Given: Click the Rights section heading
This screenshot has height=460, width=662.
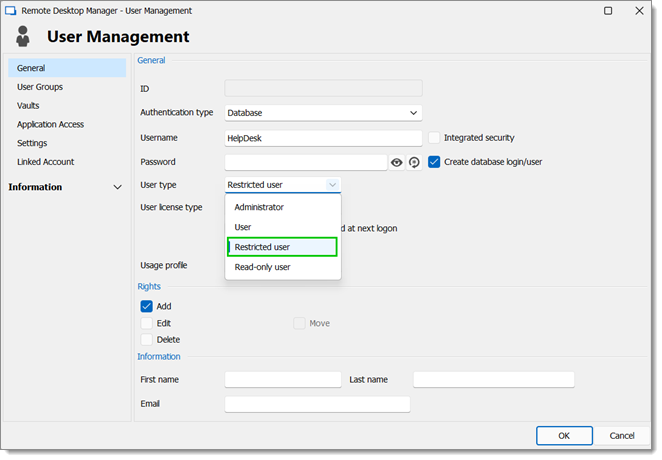Looking at the screenshot, I should (x=149, y=287).
